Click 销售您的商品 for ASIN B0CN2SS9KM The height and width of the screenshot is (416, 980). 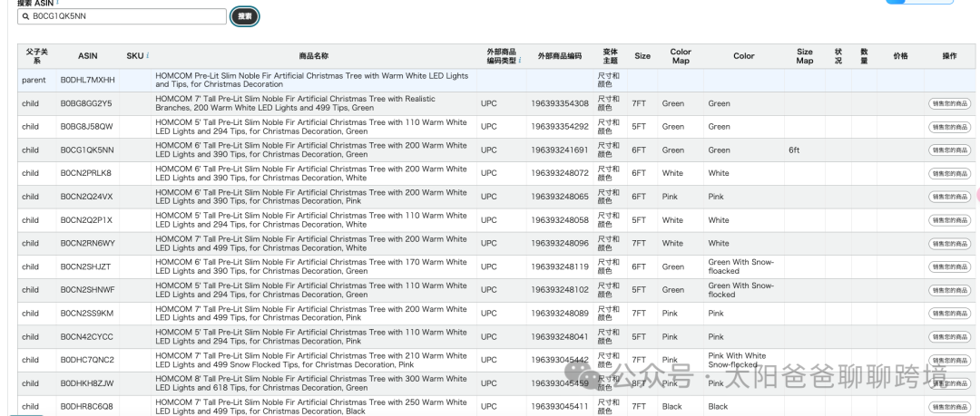949,314
